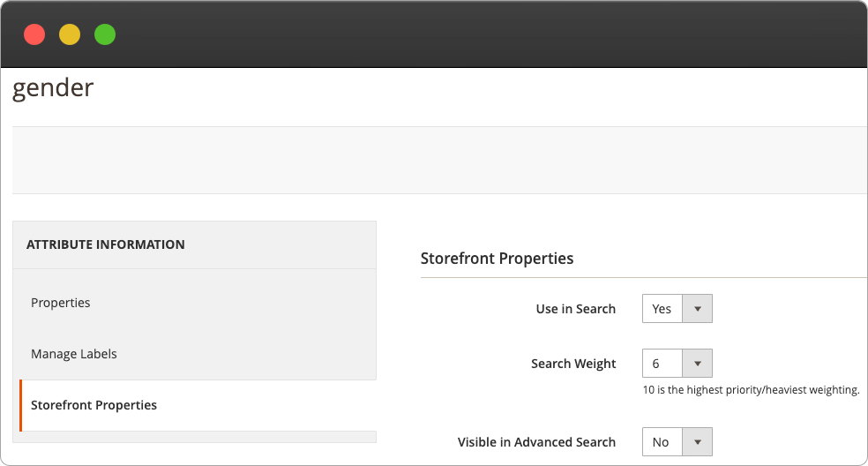
Task: Switch to the Manage Labels tab
Action: [74, 354]
